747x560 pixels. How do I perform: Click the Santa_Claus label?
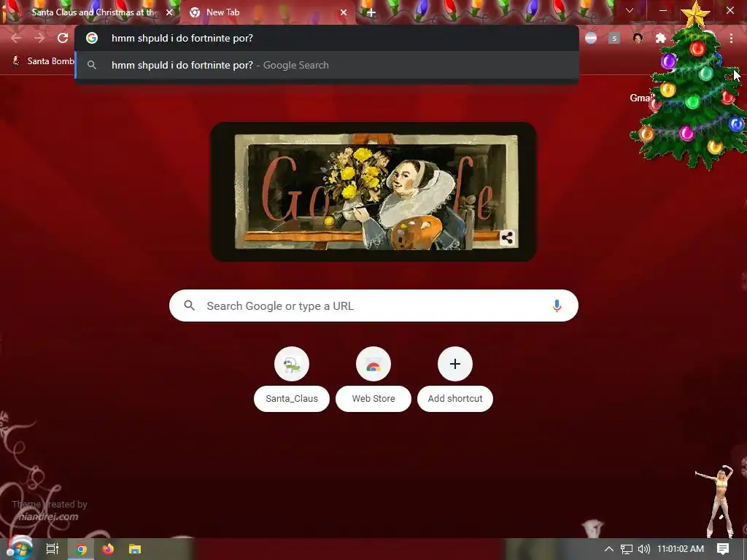(x=292, y=399)
